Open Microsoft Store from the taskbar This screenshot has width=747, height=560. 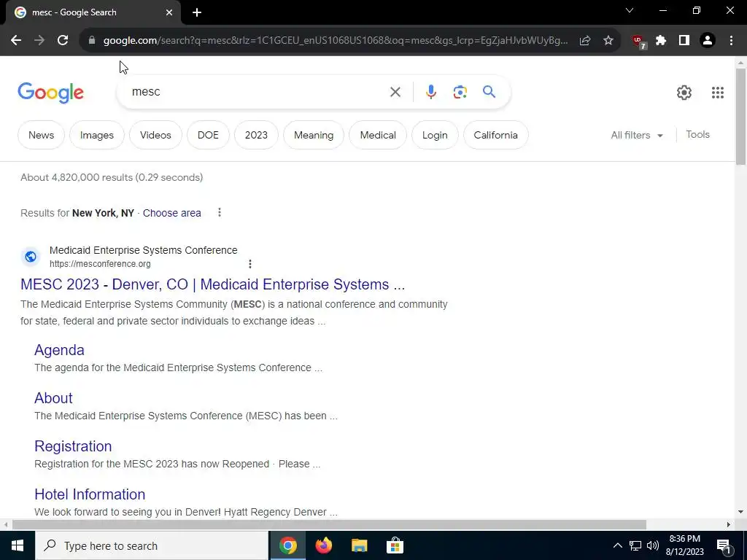(395, 545)
